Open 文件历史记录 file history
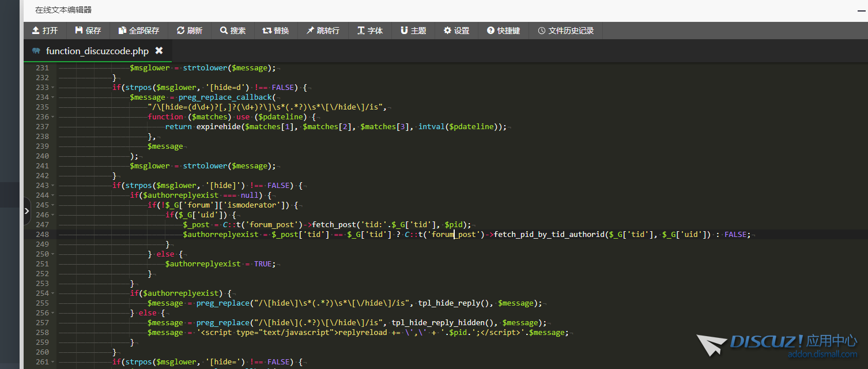 pyautogui.click(x=566, y=31)
